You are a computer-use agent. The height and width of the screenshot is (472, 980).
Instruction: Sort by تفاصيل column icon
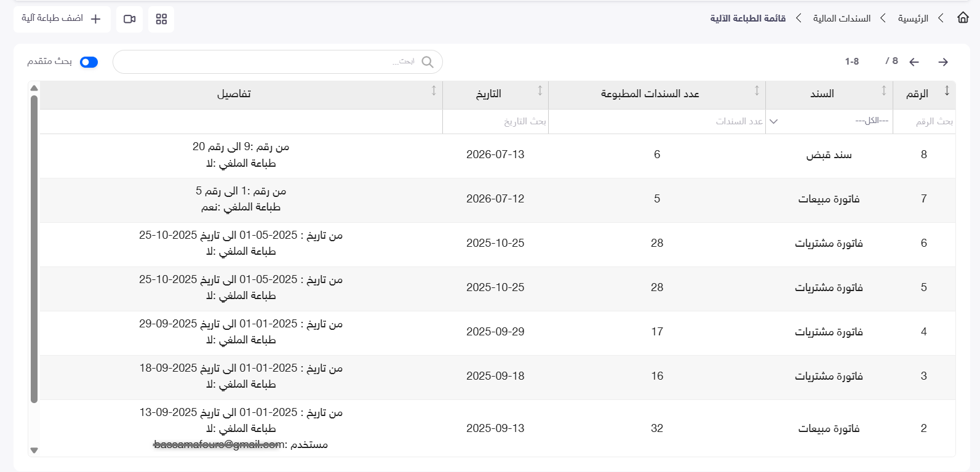(434, 91)
